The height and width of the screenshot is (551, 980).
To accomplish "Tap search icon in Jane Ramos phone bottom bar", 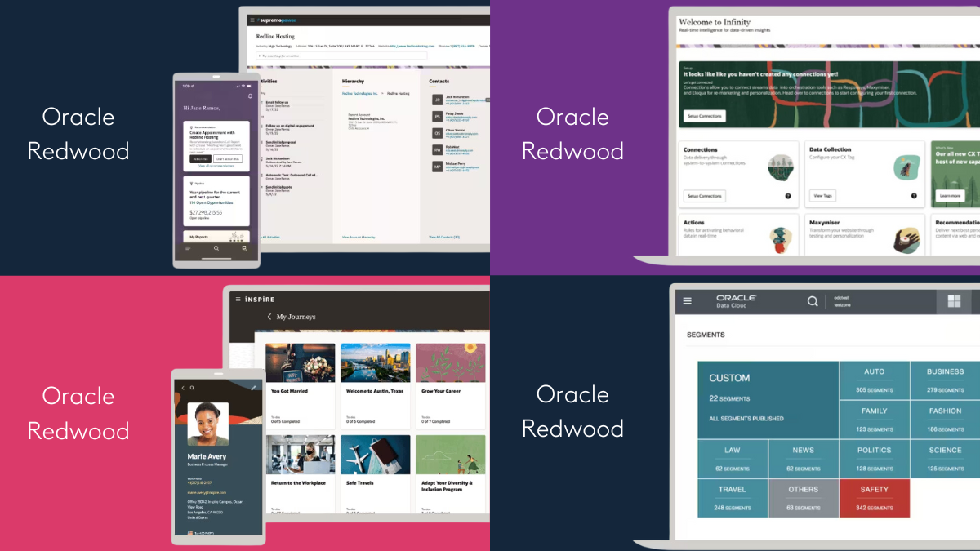I will (x=216, y=248).
